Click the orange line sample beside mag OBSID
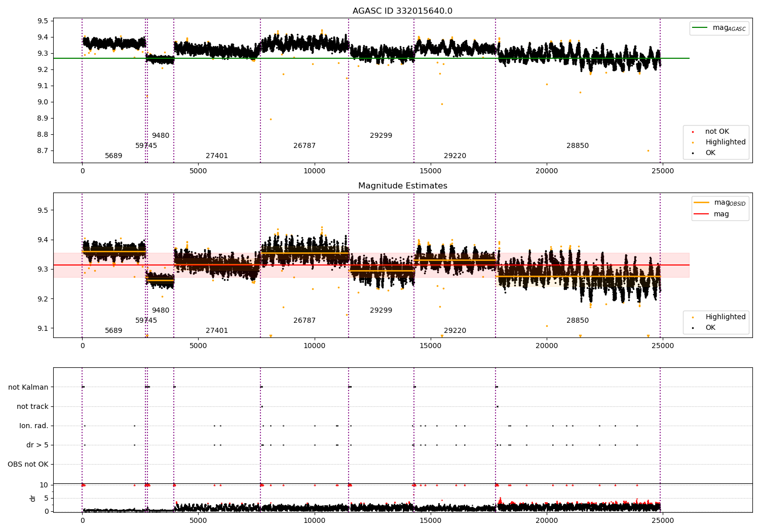The width and height of the screenshot is (760, 532). point(702,202)
